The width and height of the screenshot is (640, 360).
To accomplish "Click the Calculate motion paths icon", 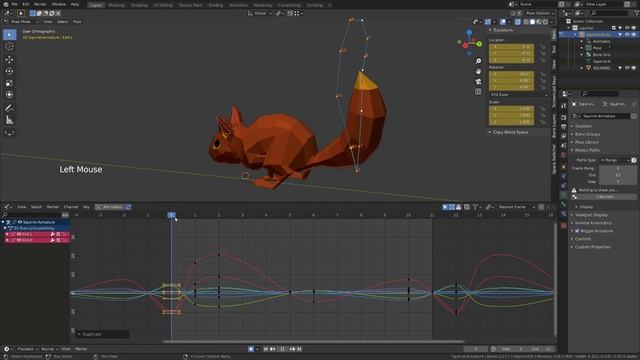I will point(574,197).
